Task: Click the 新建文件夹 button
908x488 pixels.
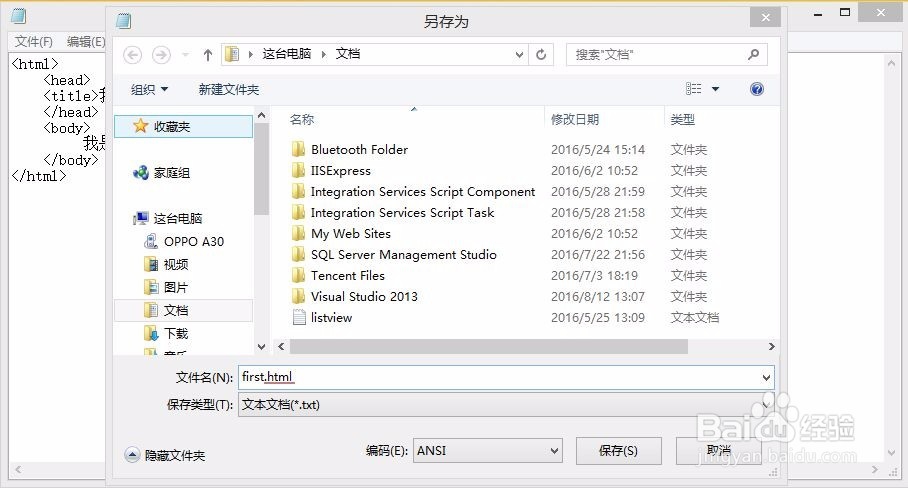Action: pos(229,89)
